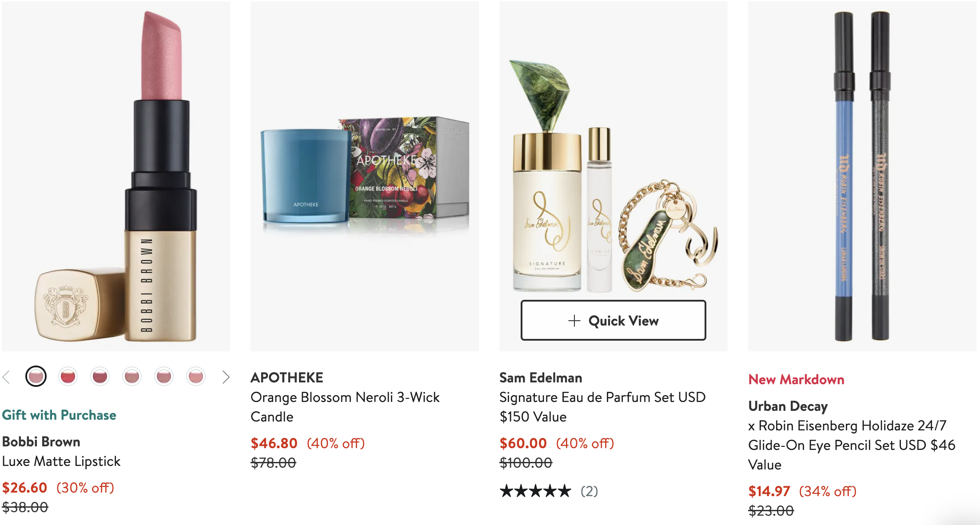Viewport: 980px width, 525px height.
Task: Open Orange Blossom Neroli 3-Wick Candle link
Action: (x=345, y=407)
